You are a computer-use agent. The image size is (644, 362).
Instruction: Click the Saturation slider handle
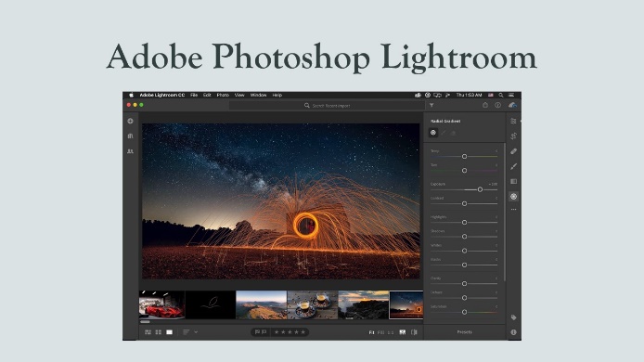coord(464,312)
